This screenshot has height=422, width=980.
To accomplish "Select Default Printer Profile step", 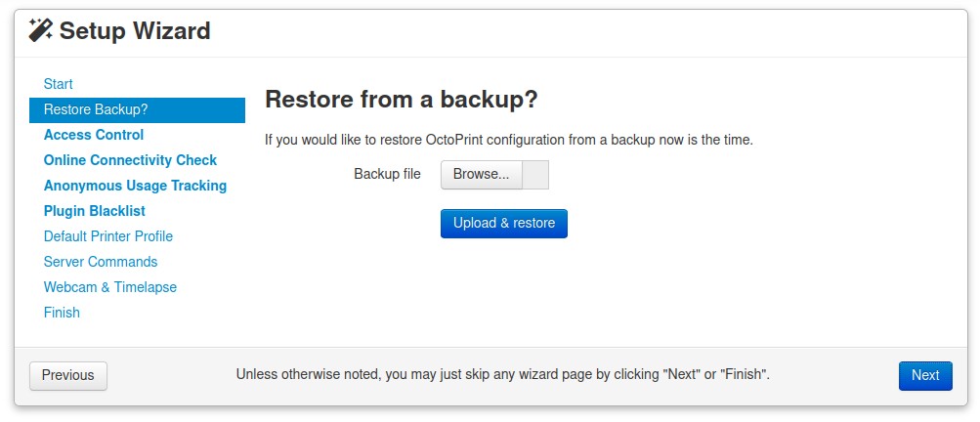I will tap(108, 236).
